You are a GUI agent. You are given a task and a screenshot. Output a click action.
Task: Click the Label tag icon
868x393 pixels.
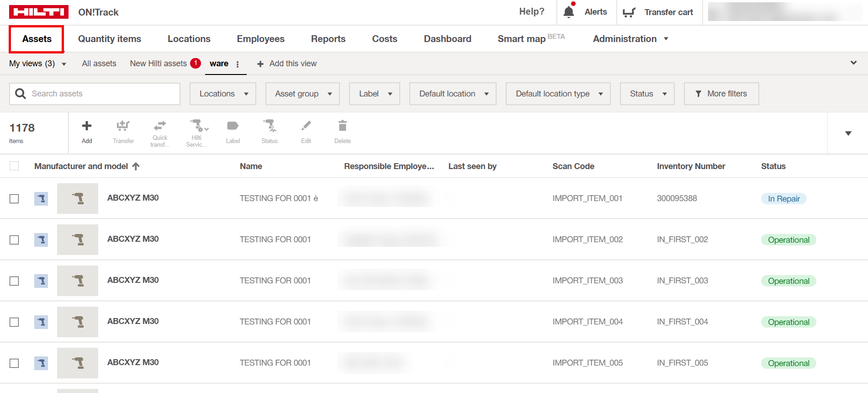point(233,126)
